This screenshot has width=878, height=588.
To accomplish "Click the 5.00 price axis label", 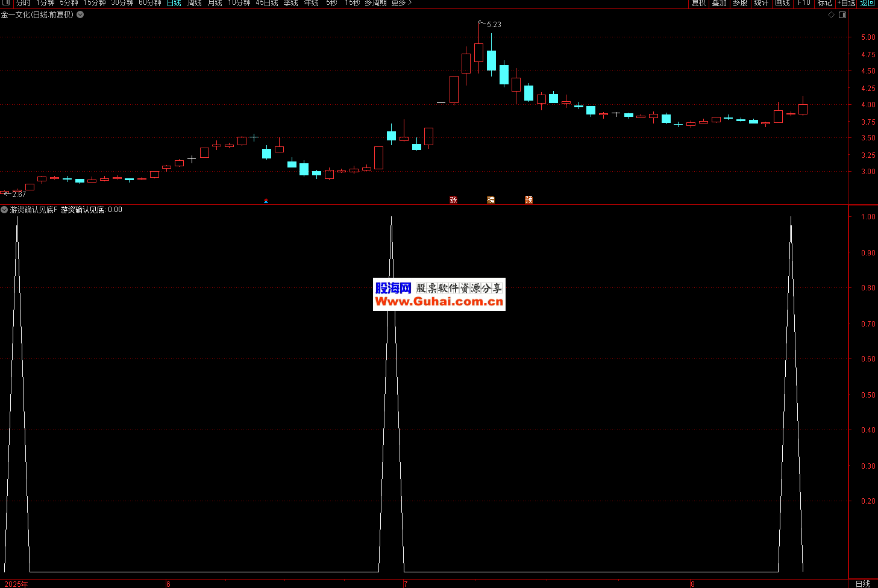I will 868,37.
